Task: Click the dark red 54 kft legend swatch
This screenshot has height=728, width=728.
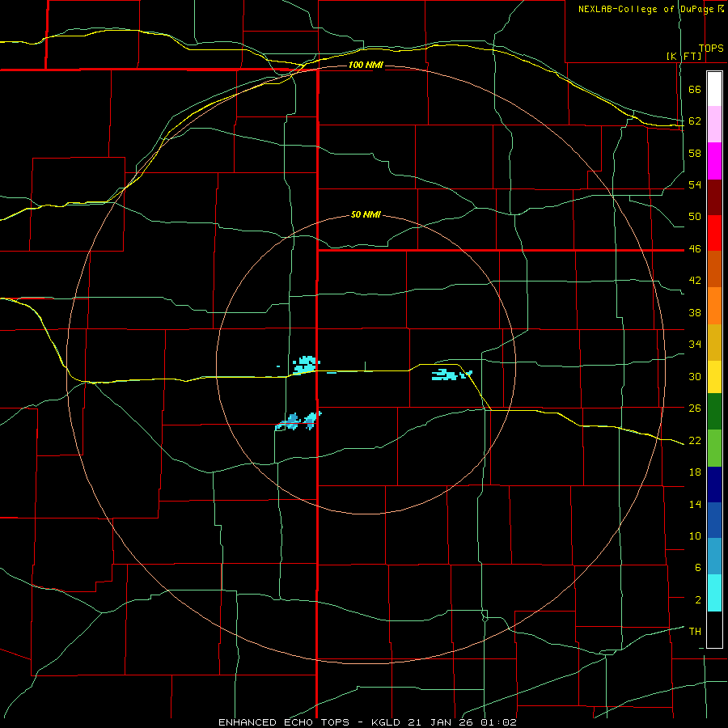Action: [714, 197]
